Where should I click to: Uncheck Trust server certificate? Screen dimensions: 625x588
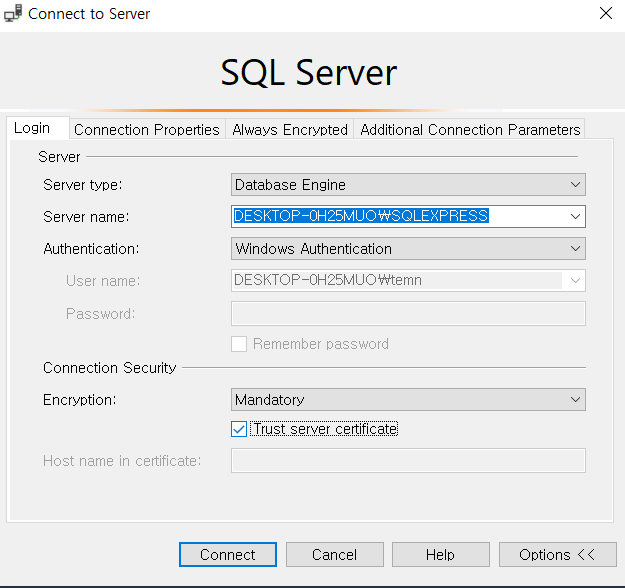(x=239, y=429)
